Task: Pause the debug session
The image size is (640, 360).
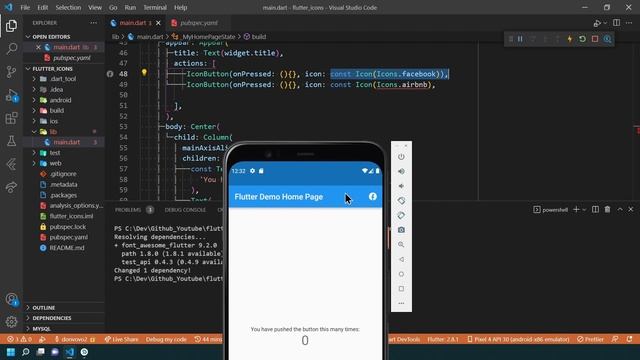Action: [x=520, y=39]
